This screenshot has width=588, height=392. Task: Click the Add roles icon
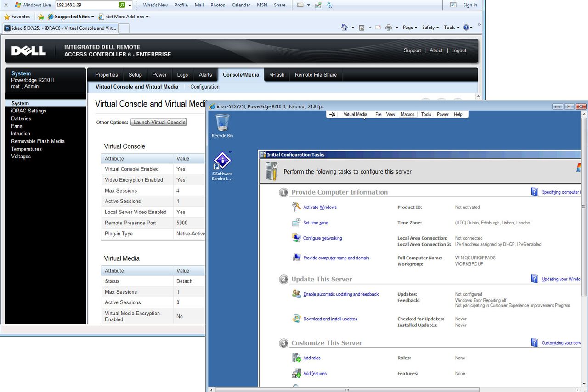click(x=296, y=358)
